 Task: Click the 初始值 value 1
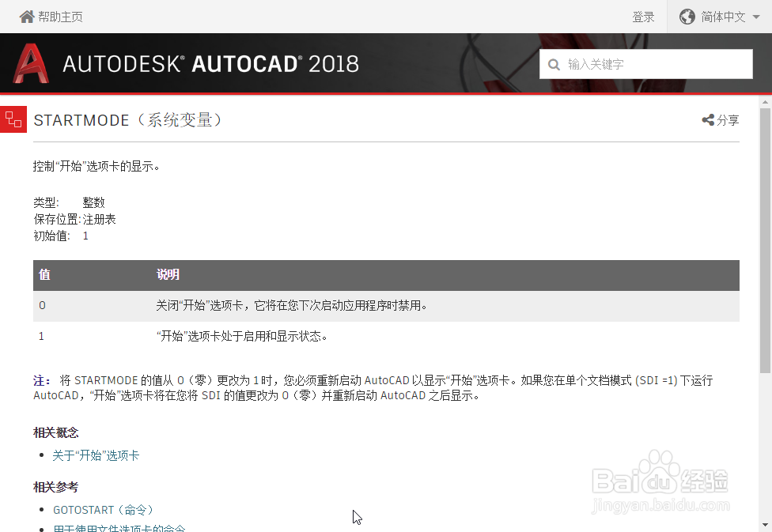85,236
